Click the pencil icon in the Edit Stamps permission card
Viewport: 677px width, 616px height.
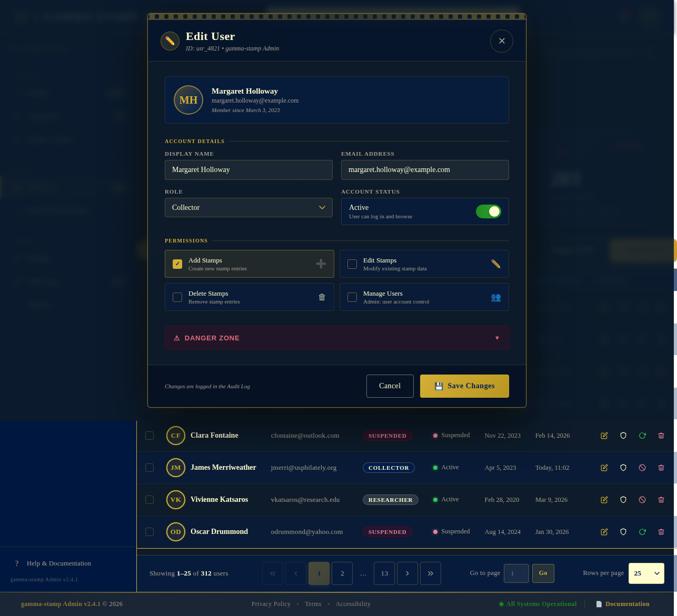pos(495,263)
